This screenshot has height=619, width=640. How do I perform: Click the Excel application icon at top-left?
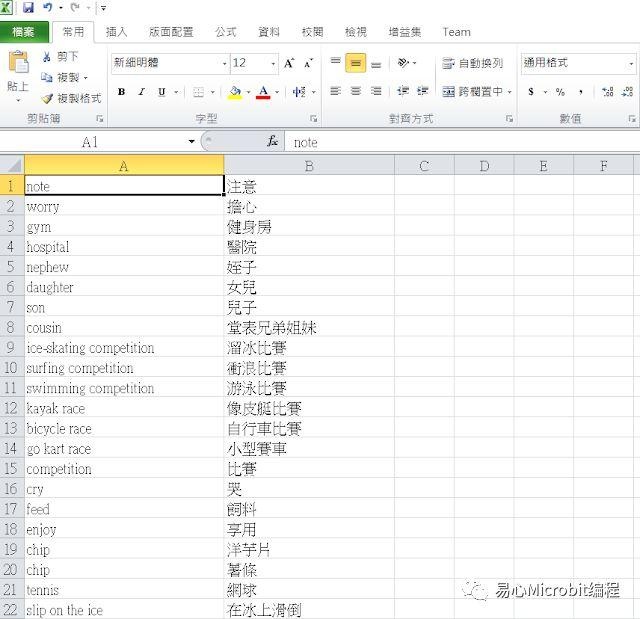6,7
